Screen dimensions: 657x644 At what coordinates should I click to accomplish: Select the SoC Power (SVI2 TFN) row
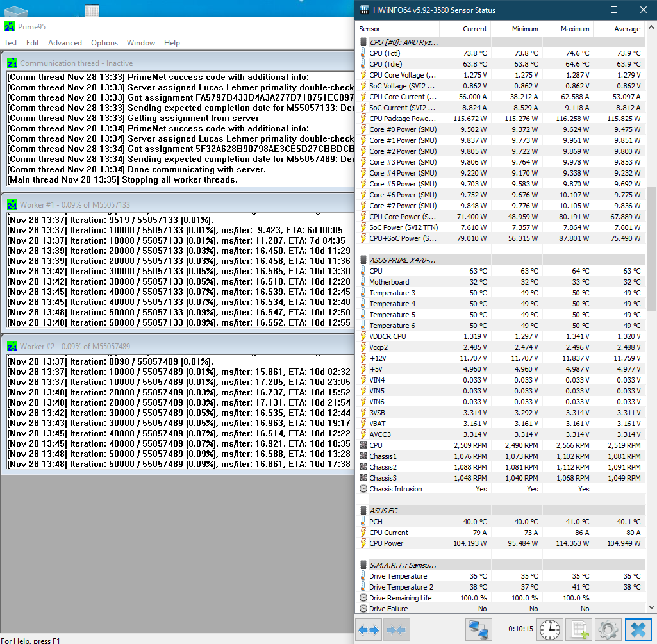(501, 227)
